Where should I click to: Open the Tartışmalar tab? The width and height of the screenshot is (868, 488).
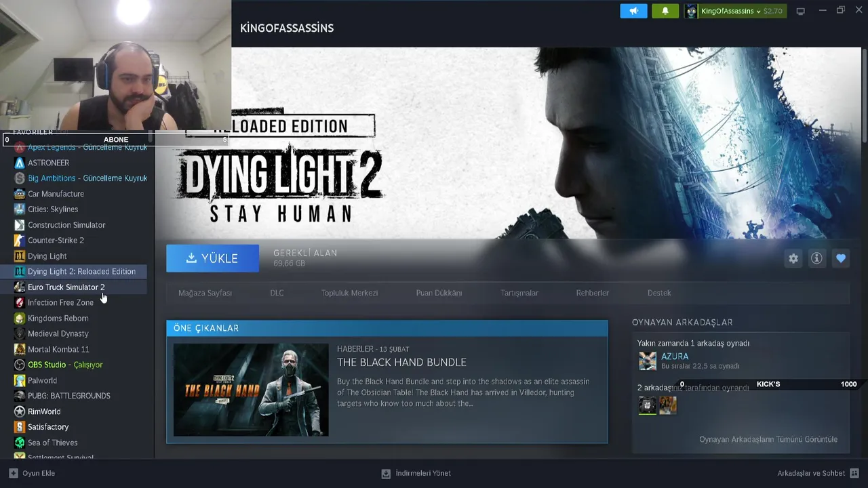coord(519,293)
